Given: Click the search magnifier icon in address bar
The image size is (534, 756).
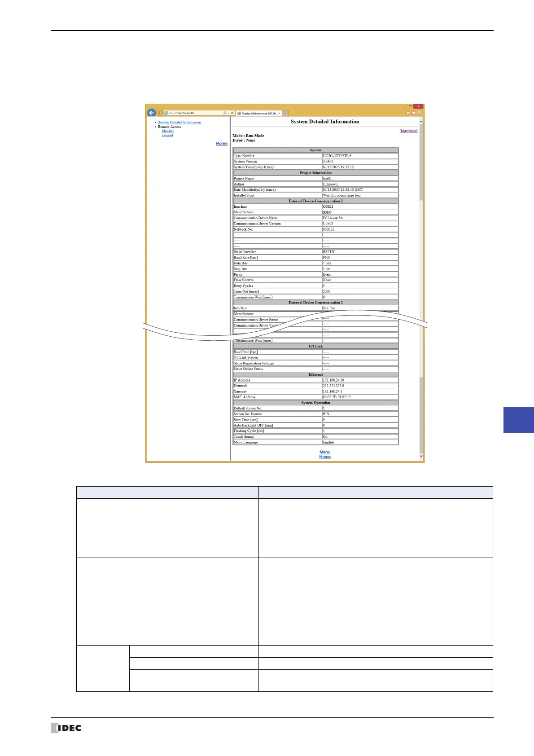Looking at the screenshot, I should click(225, 113).
